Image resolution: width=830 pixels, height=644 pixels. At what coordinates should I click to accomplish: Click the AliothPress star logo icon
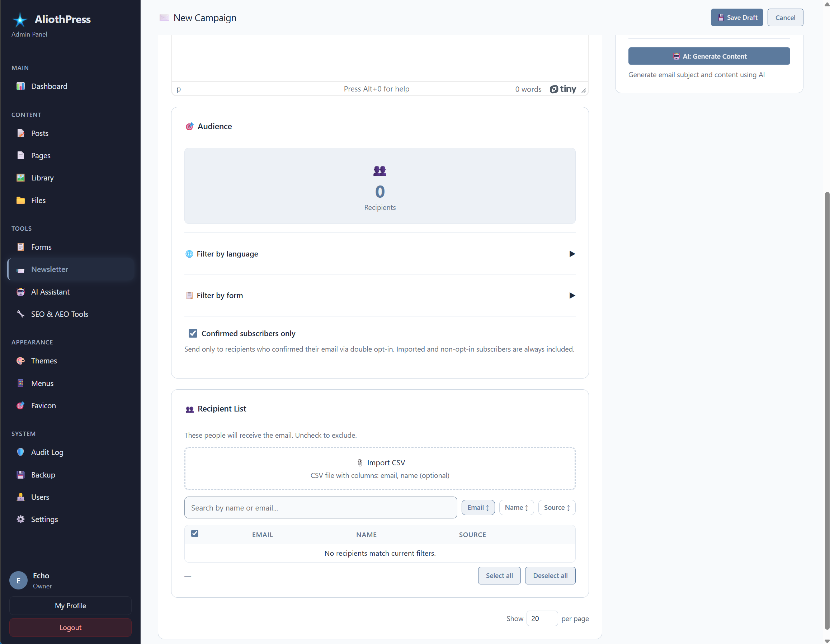pyautogui.click(x=20, y=20)
